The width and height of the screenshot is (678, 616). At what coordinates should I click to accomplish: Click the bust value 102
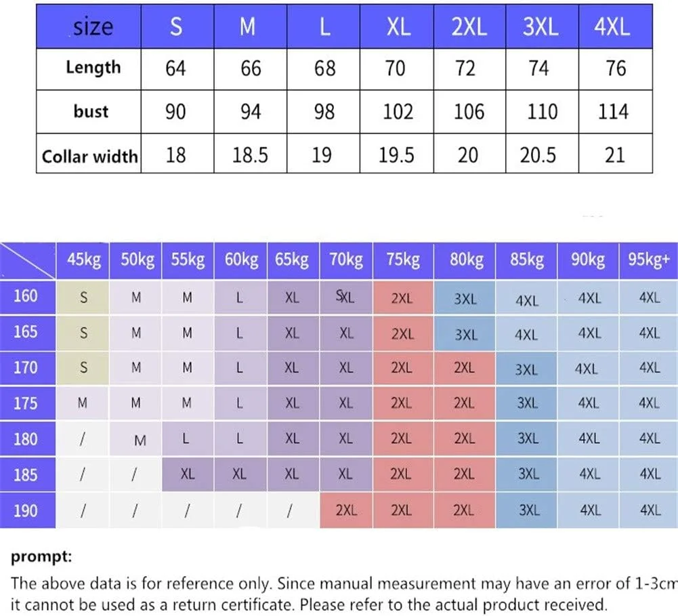click(397, 111)
